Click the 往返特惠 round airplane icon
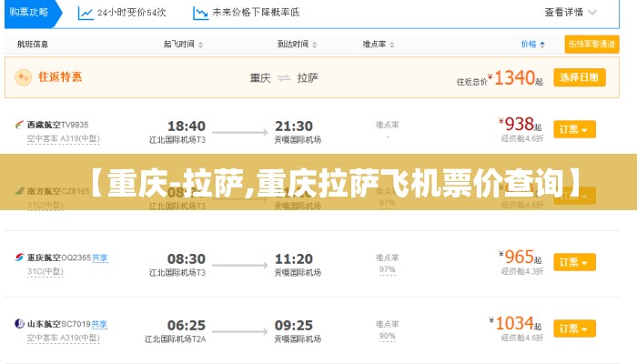This screenshot has width=637, height=364. coord(23,77)
